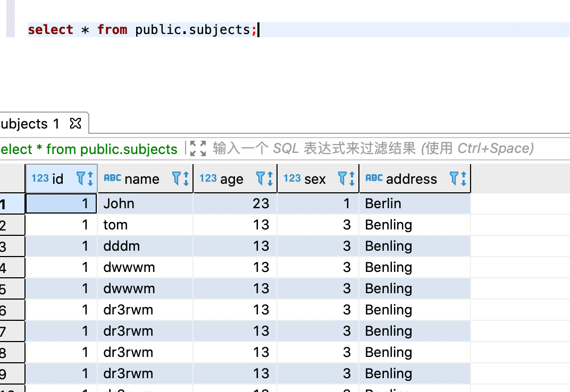Image resolution: width=570 pixels, height=392 pixels.
Task: Click the green select * from public.subjects label
Action: click(x=89, y=149)
